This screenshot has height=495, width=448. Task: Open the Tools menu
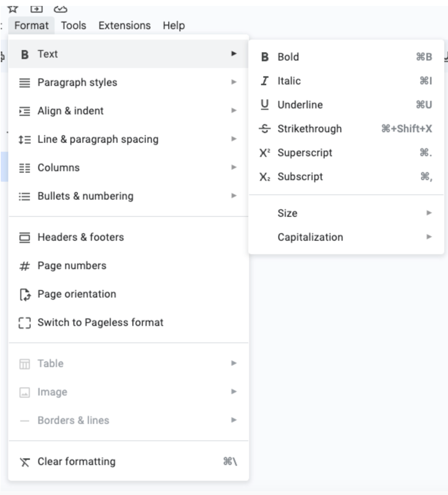[x=74, y=25]
